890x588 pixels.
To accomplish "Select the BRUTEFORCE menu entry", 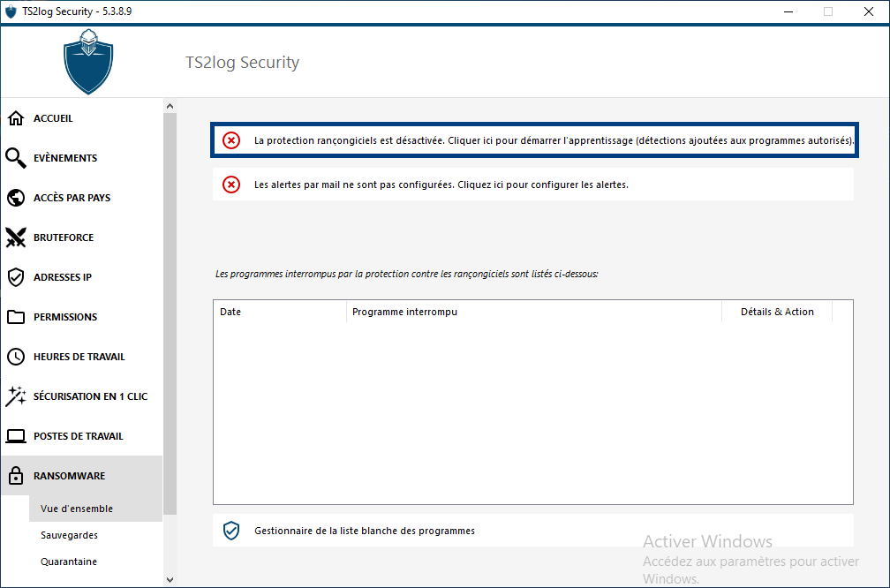I will pyautogui.click(x=81, y=237).
